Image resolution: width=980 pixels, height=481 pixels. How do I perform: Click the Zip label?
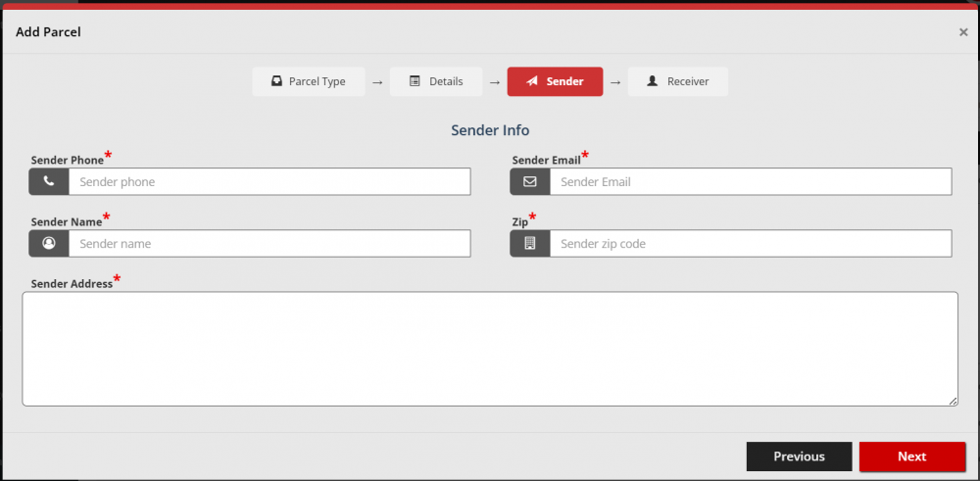tap(520, 221)
